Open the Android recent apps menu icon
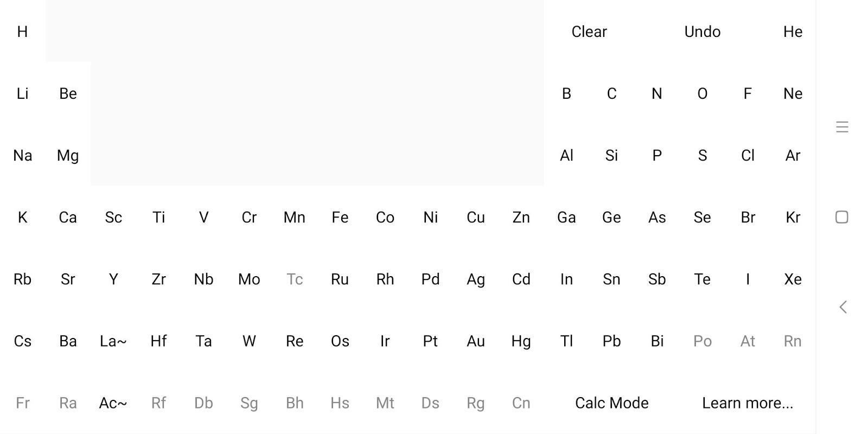This screenshot has height=434, width=868. click(x=842, y=127)
